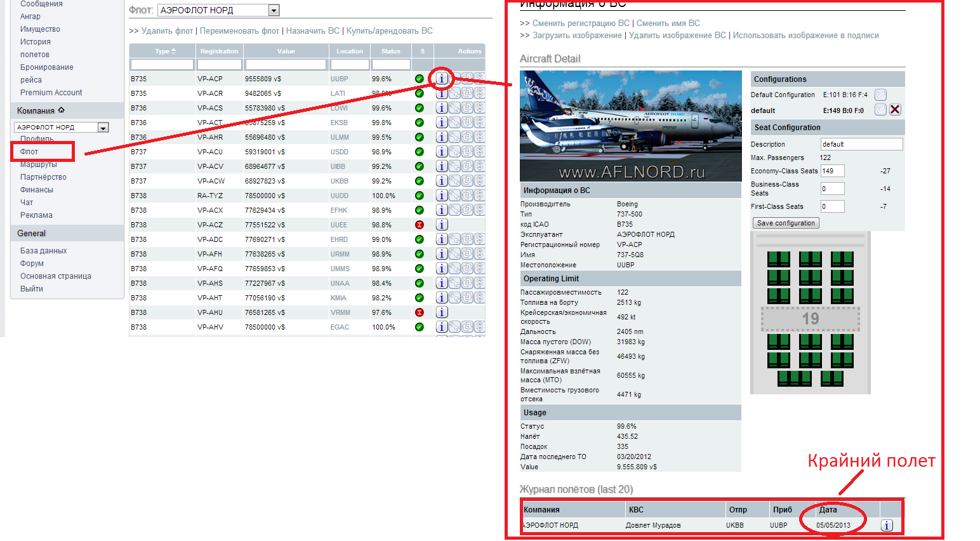The height and width of the screenshot is (541, 980).
Task: Click the Save configuration button
Action: coord(786,223)
